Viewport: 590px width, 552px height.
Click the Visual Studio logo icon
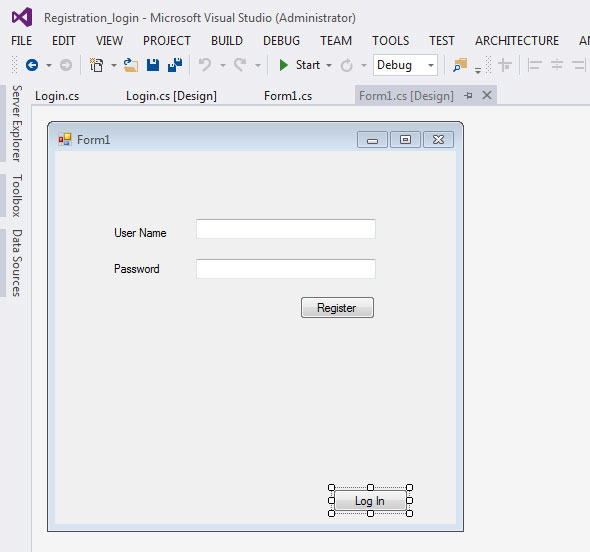click(22, 17)
